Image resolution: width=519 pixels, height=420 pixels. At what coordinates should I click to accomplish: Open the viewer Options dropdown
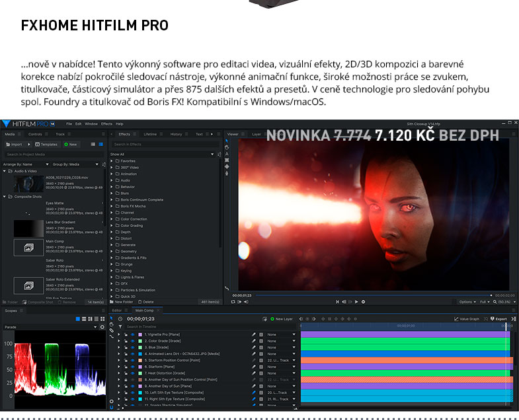(x=467, y=302)
